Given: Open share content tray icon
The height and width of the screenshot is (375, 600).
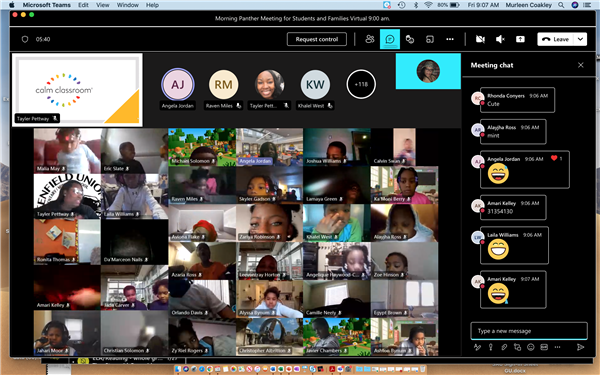Looking at the screenshot, I should coord(520,39).
